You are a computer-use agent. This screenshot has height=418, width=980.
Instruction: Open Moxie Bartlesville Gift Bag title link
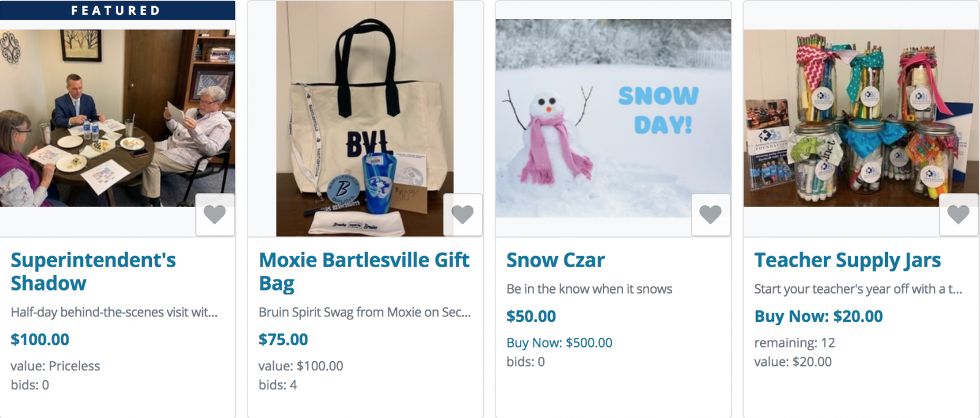pyautogui.click(x=364, y=272)
